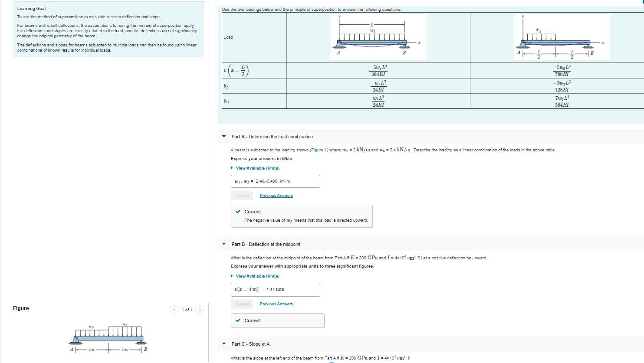Screen dimensions: 644x363
Task: Click the Submit button in Part B
Action: tap(242, 304)
